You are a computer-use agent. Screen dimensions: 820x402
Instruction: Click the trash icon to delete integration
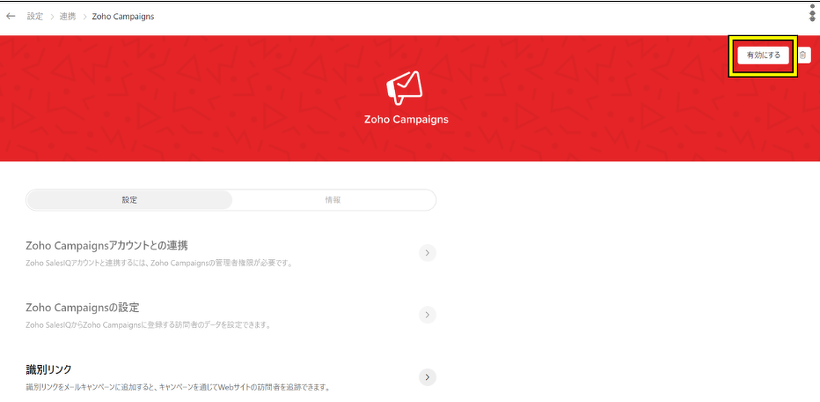[803, 55]
